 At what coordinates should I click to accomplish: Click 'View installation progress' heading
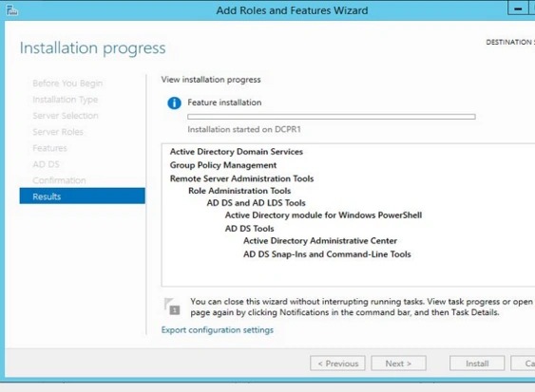click(211, 80)
